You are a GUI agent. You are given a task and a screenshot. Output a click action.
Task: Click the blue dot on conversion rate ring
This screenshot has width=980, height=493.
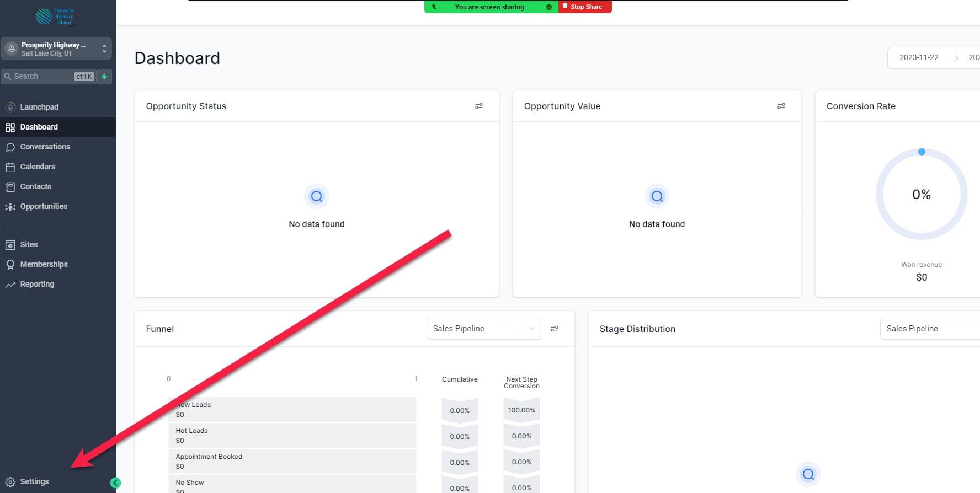(922, 152)
